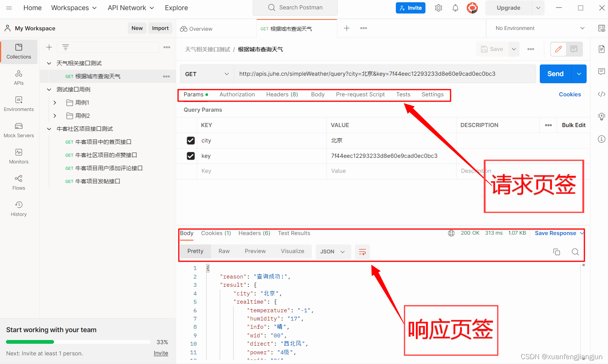
Task: Open environment quick look icon
Action: (x=602, y=28)
